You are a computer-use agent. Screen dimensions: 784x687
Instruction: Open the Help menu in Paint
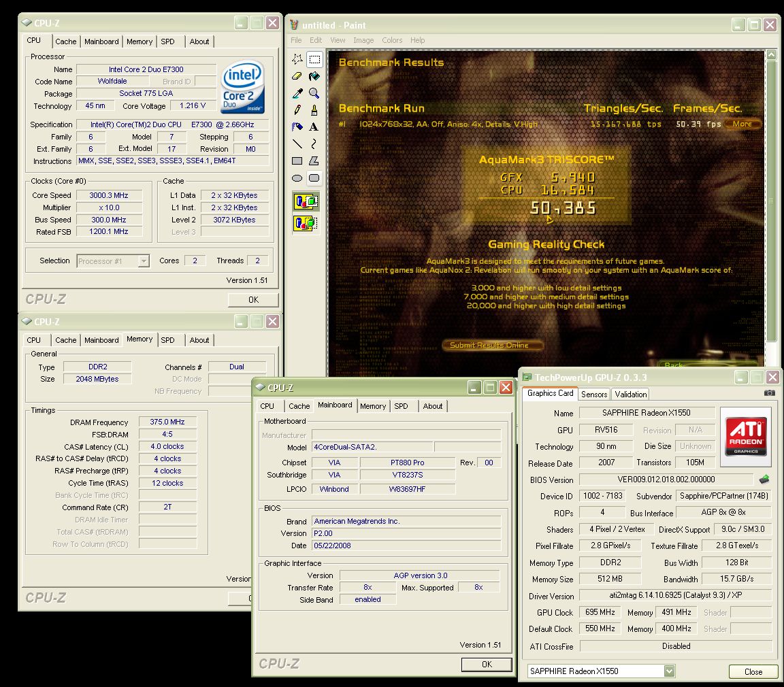(x=417, y=40)
